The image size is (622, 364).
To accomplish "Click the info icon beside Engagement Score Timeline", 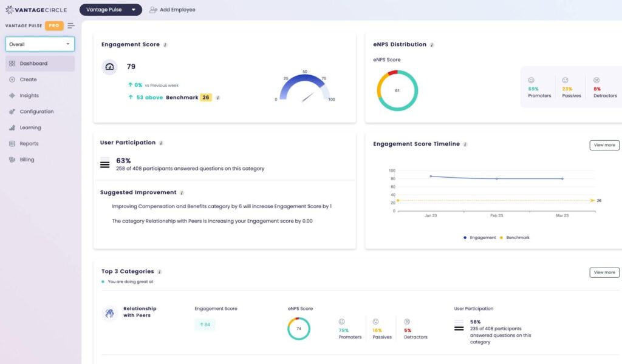I will click(x=465, y=144).
